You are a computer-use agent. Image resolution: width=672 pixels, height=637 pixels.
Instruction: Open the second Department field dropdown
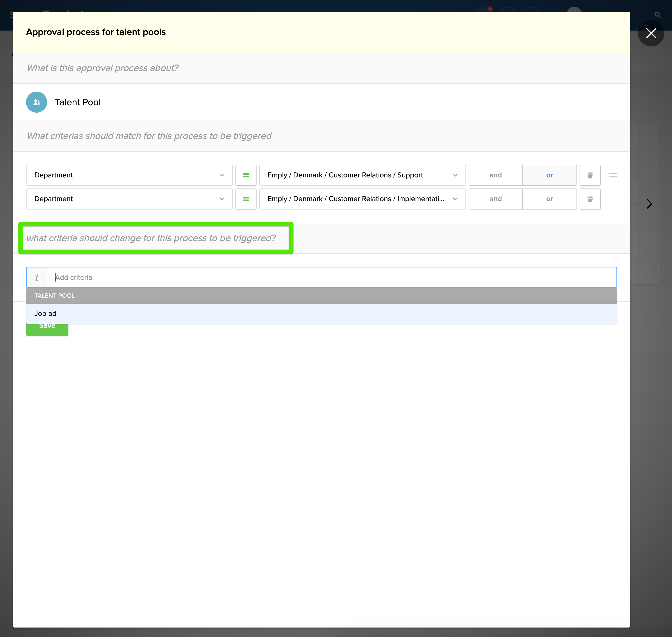coord(129,199)
